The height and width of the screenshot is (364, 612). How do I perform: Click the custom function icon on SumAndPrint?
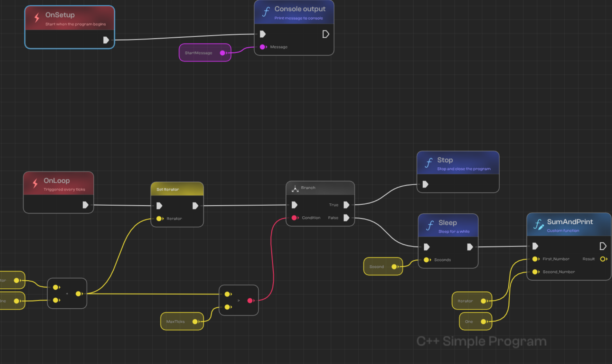pos(539,224)
